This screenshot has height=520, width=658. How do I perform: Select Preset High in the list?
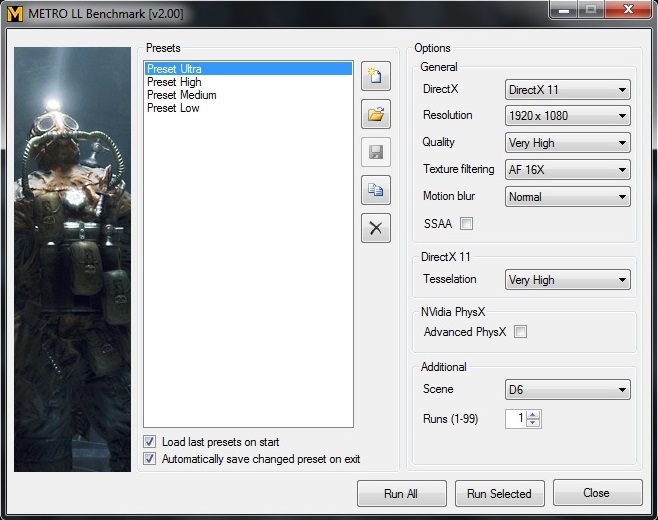pos(174,82)
